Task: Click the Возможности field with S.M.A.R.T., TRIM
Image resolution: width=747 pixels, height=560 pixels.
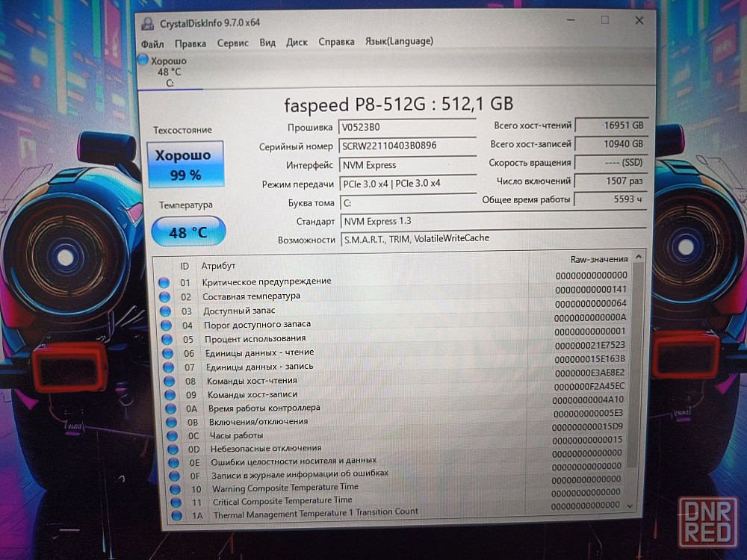Action: click(494, 239)
